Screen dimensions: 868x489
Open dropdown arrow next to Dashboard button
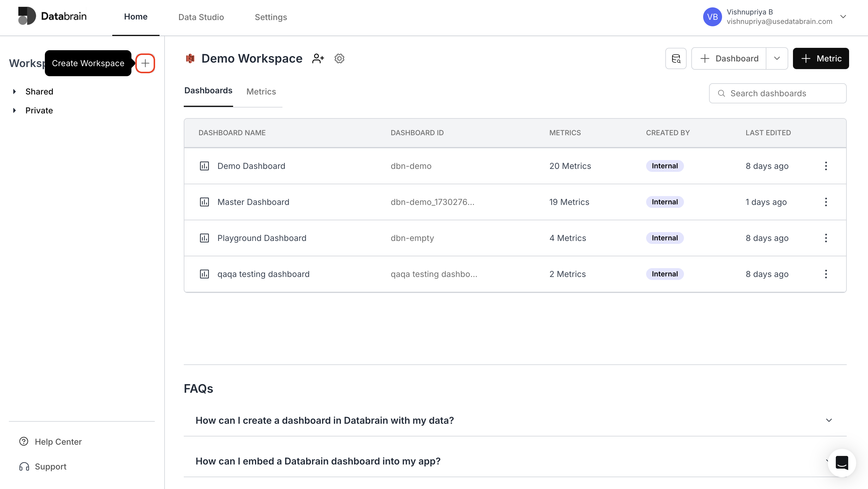(x=777, y=58)
